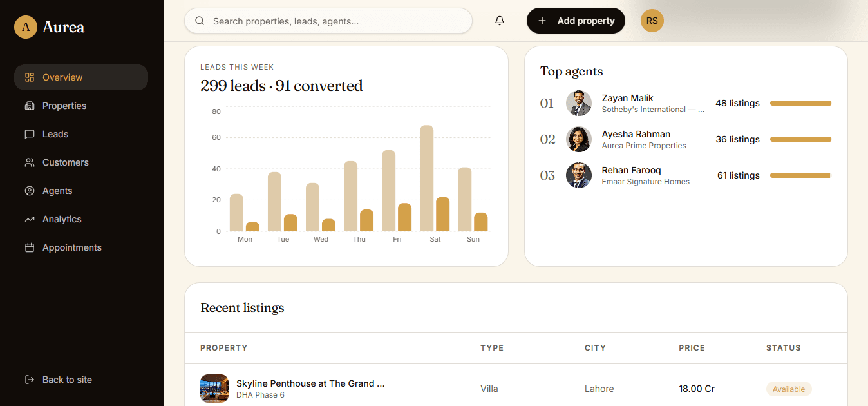Viewport: 868px width, 406px height.
Task: Click the 'Villa' type cell
Action: pyautogui.click(x=489, y=389)
